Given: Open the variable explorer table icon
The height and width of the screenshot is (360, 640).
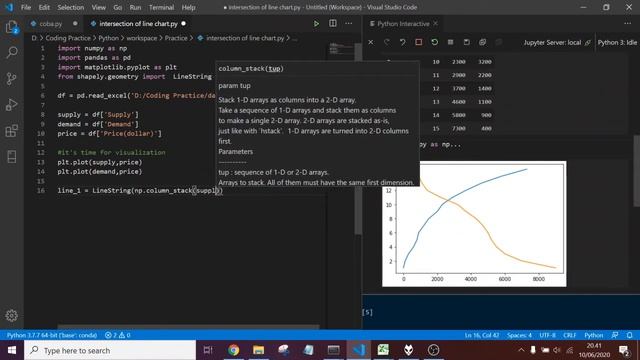Looking at the screenshot, I should [x=450, y=42].
